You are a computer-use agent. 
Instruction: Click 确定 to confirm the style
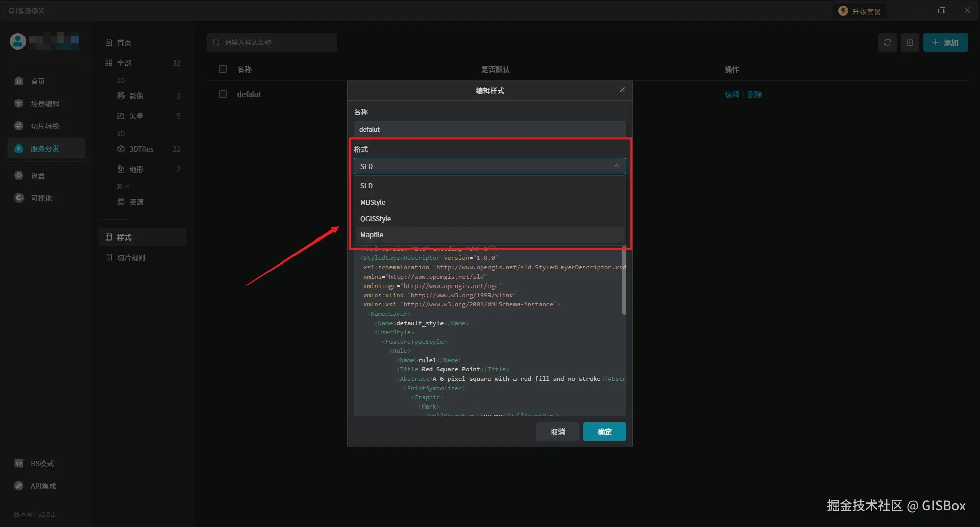click(x=605, y=432)
